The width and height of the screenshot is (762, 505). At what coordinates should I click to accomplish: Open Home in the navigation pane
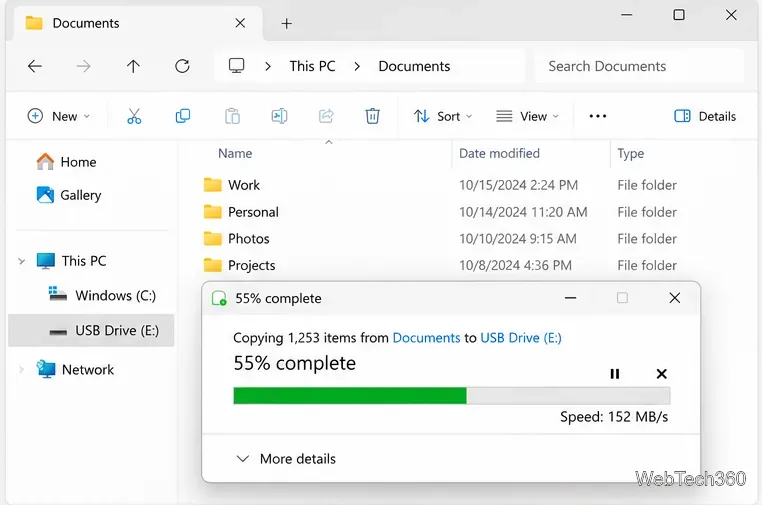click(67, 162)
